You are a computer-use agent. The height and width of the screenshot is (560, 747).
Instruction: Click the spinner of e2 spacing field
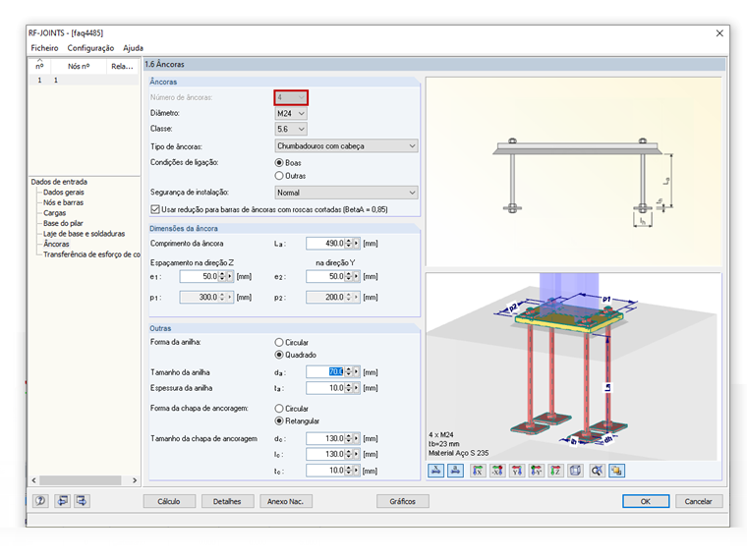click(349, 276)
